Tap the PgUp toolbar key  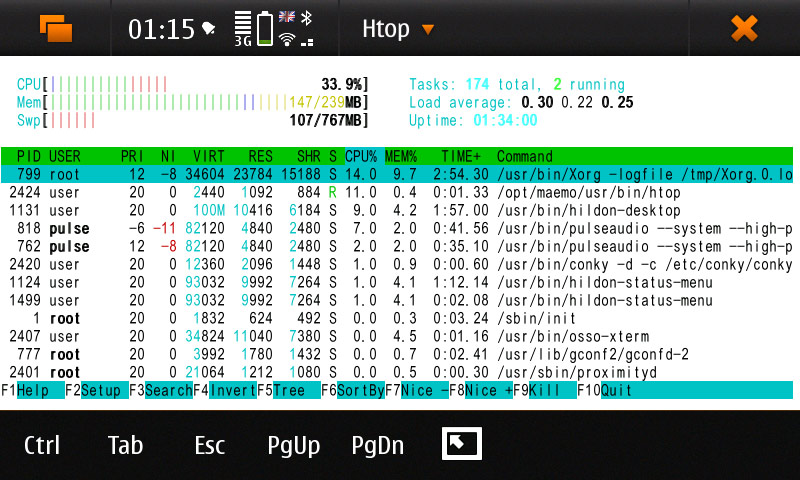pos(294,445)
